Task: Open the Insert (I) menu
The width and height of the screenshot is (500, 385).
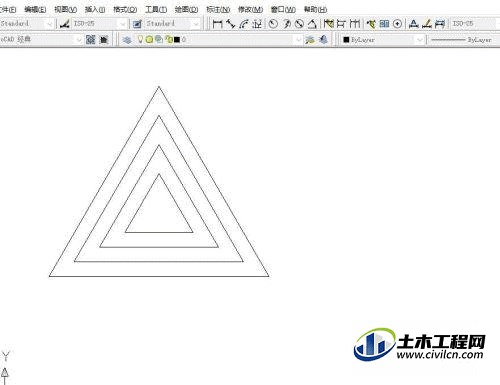Action: [95, 9]
